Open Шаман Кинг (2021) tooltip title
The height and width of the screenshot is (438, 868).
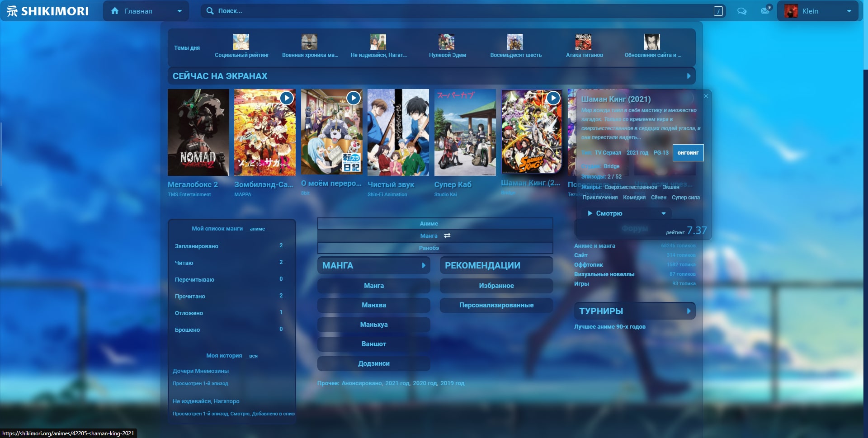click(x=616, y=99)
